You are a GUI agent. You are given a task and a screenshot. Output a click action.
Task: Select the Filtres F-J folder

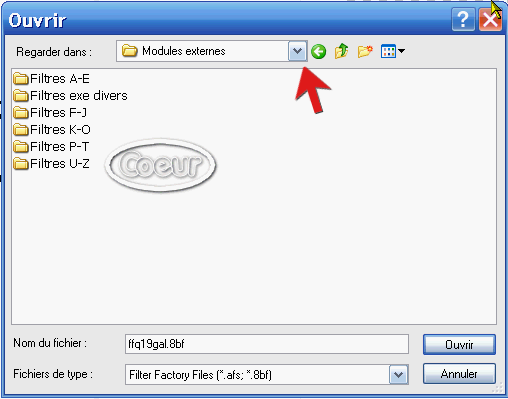click(50, 113)
